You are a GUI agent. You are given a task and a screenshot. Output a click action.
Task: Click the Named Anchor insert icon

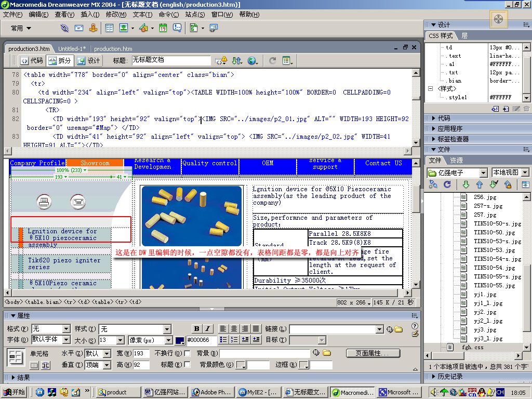(x=94, y=28)
